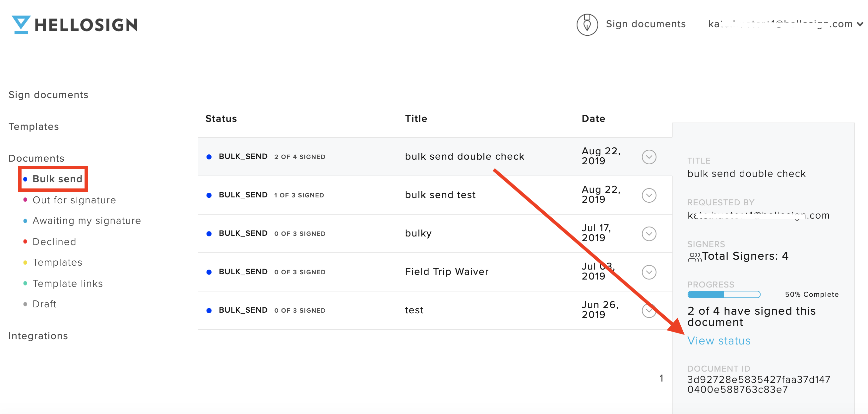Click the View status link

[x=719, y=340]
